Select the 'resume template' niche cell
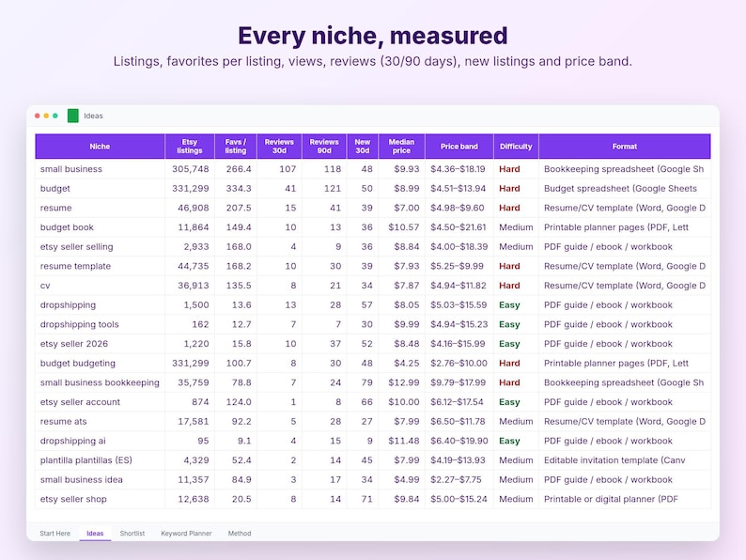 pos(100,266)
